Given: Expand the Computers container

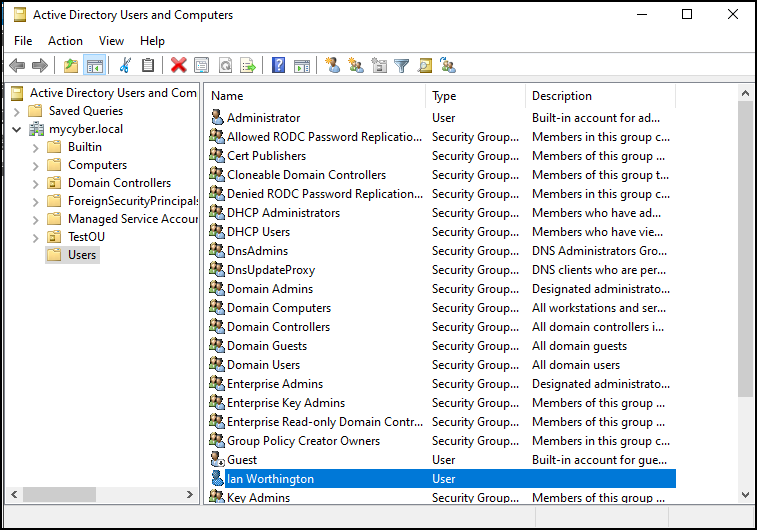Looking at the screenshot, I should (35, 166).
